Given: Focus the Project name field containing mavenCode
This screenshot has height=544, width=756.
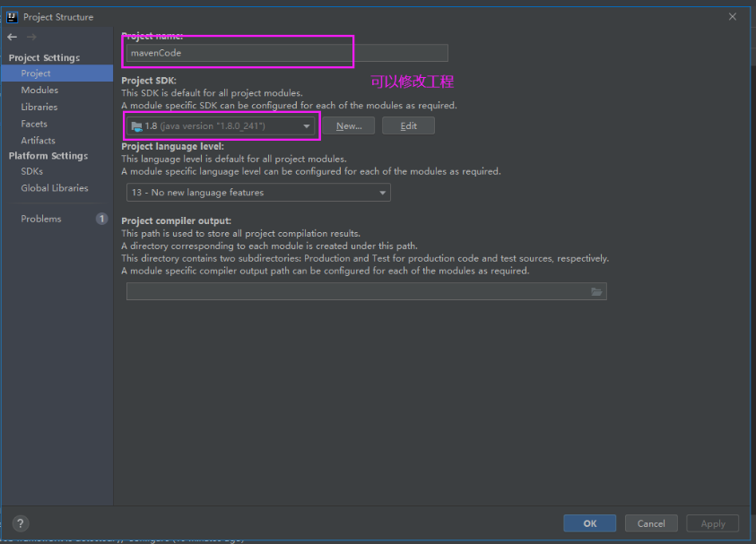Looking at the screenshot, I should pyautogui.click(x=287, y=53).
